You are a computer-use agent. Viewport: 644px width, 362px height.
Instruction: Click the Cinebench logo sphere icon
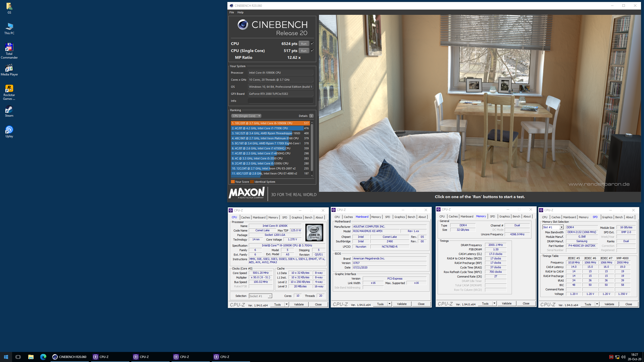point(243,25)
